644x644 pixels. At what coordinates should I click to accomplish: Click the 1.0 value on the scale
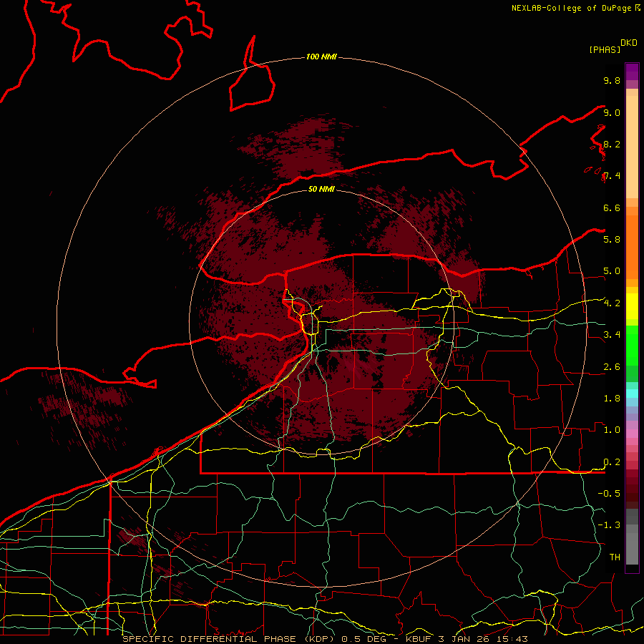[x=612, y=429]
